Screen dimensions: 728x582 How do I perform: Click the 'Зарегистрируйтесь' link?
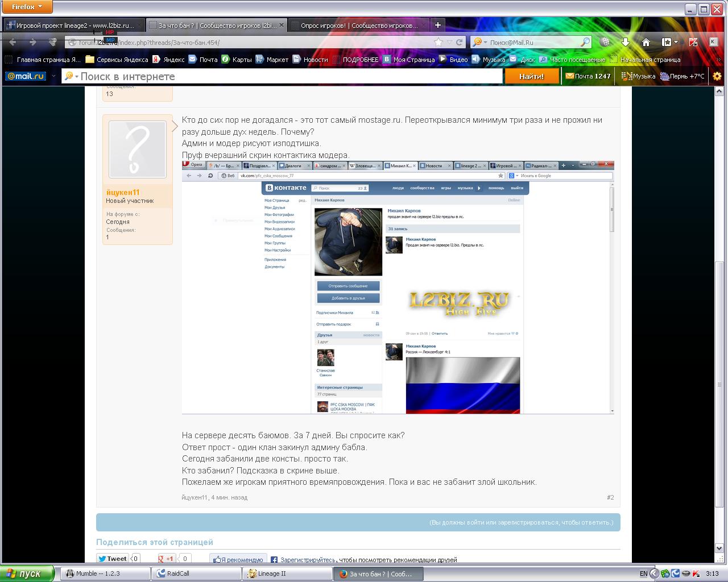308,560
